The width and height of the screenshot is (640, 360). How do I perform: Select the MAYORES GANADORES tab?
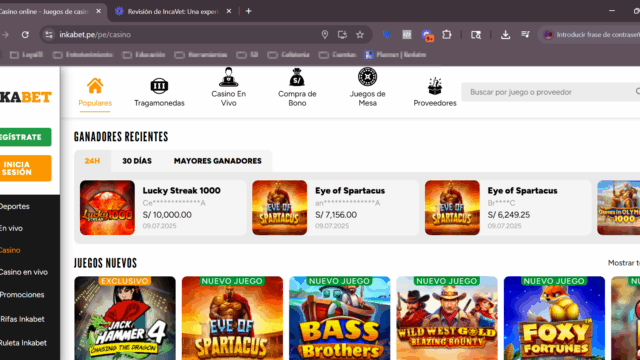click(x=218, y=161)
